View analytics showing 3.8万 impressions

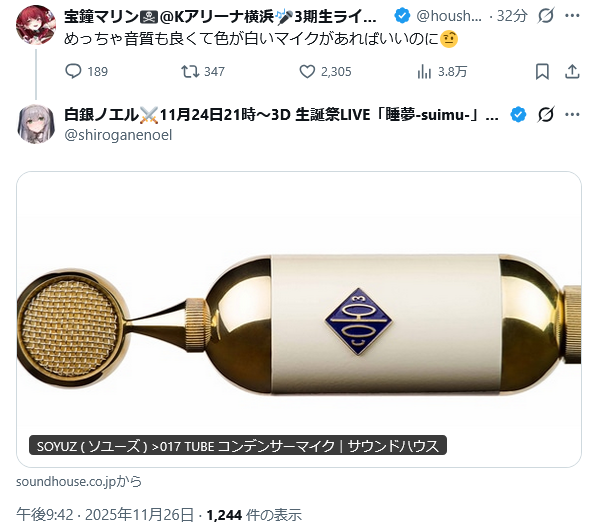tap(424, 71)
